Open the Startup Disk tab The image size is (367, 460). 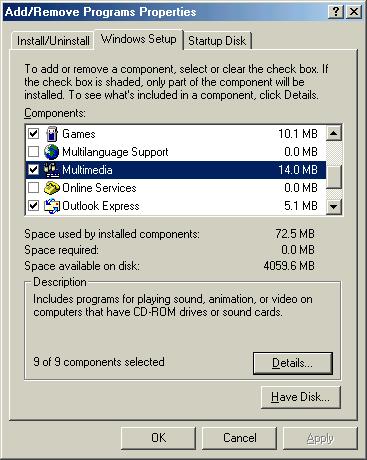coord(217,41)
